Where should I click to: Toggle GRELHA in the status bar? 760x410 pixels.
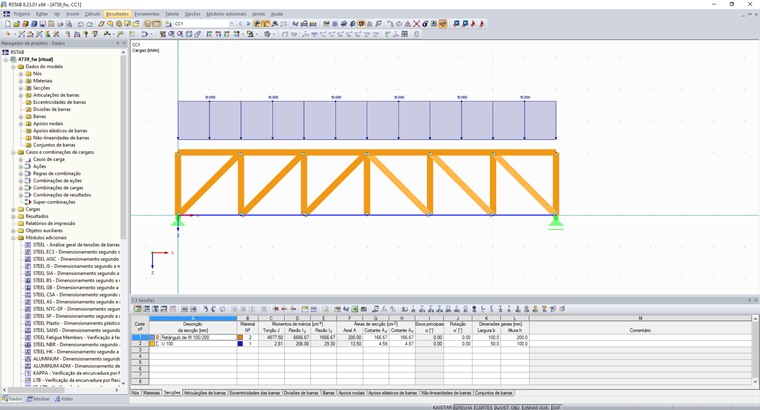[x=463, y=408]
